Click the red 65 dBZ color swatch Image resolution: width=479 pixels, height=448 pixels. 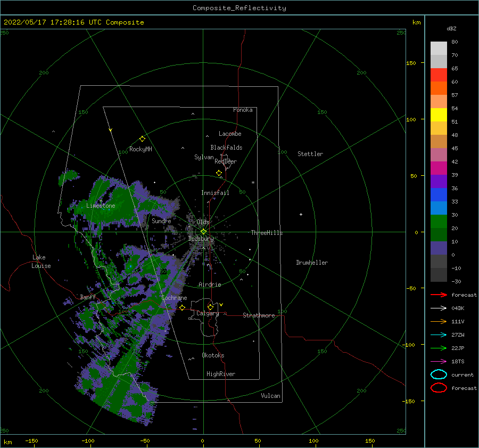439,75
